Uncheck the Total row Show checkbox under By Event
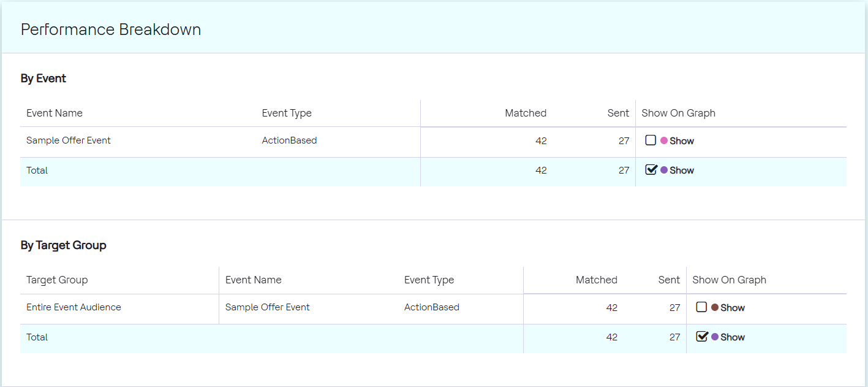This screenshot has width=868, height=387. pyautogui.click(x=651, y=170)
